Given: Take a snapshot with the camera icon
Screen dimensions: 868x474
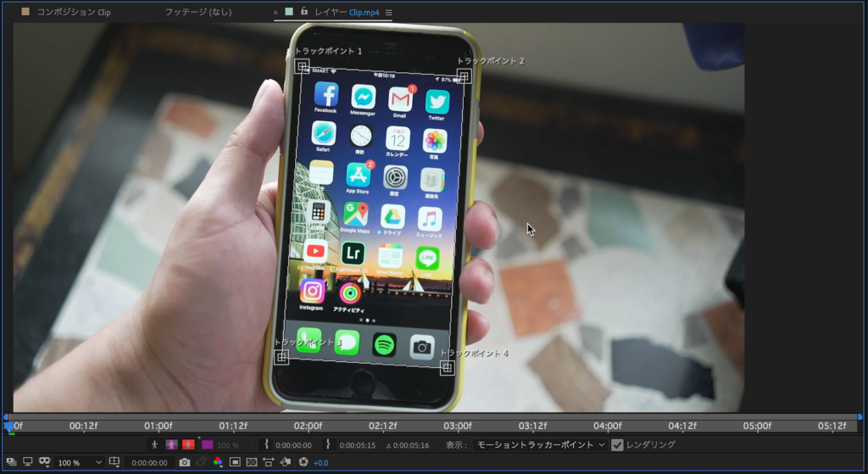Looking at the screenshot, I should pyautogui.click(x=184, y=462).
